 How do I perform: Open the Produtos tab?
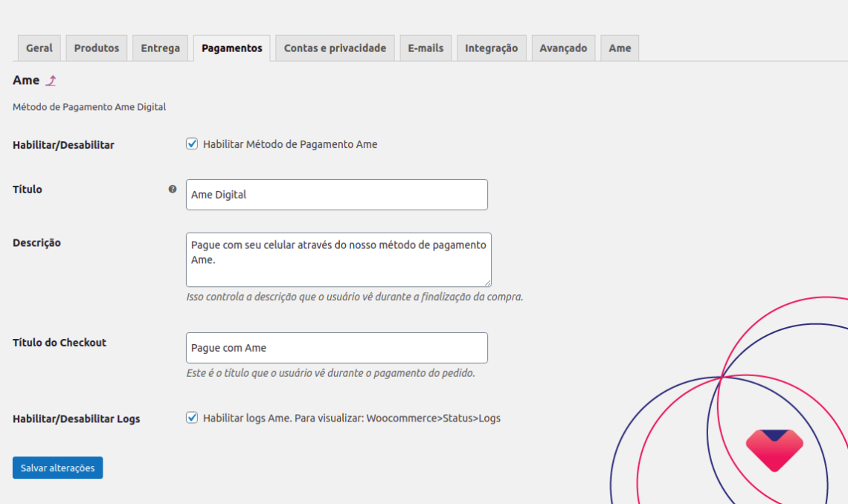[x=96, y=48]
